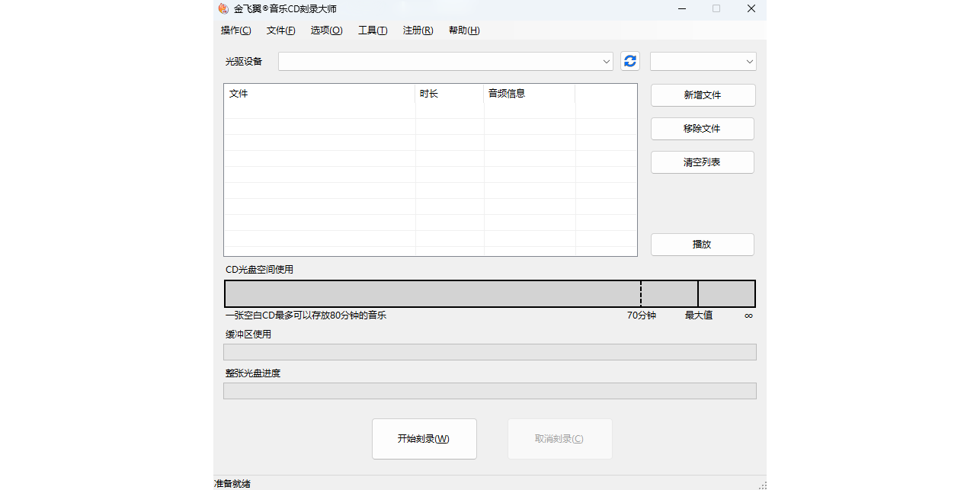Click the 移除文件 button
Viewport: 980px width, 490px height.
[703, 129]
